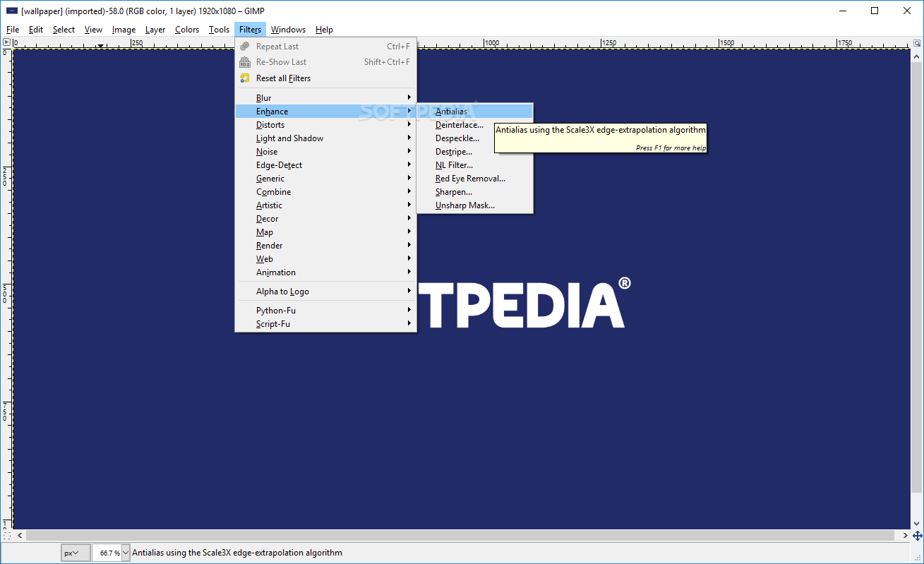Viewport: 924px width, 564px height.
Task: Click the scroll right arrow
Action: click(905, 535)
